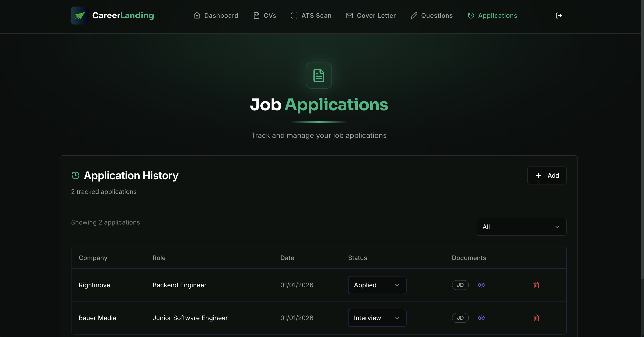Open the ATS Scan page

pyautogui.click(x=311, y=16)
